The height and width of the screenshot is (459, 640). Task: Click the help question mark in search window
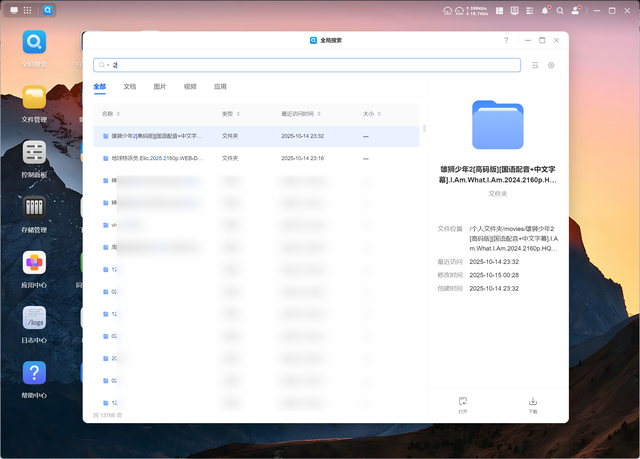(506, 40)
